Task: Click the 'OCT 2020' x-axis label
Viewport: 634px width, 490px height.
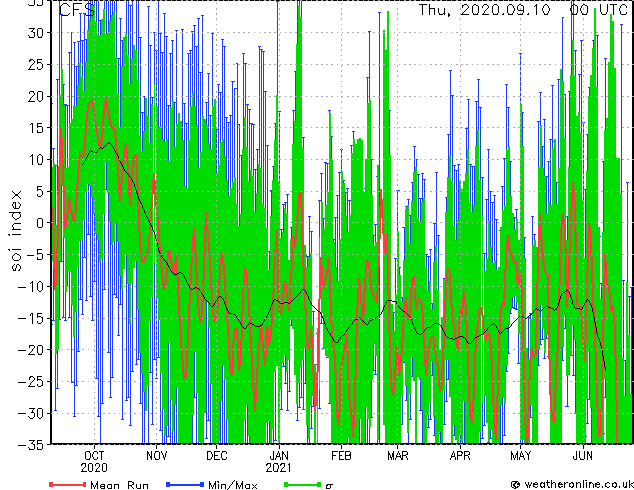Action: (94, 462)
